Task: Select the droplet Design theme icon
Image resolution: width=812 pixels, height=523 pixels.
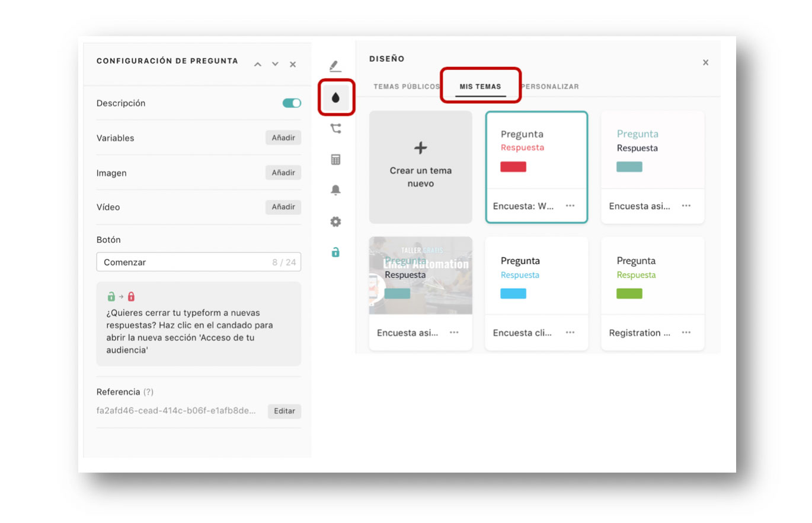Action: click(335, 97)
